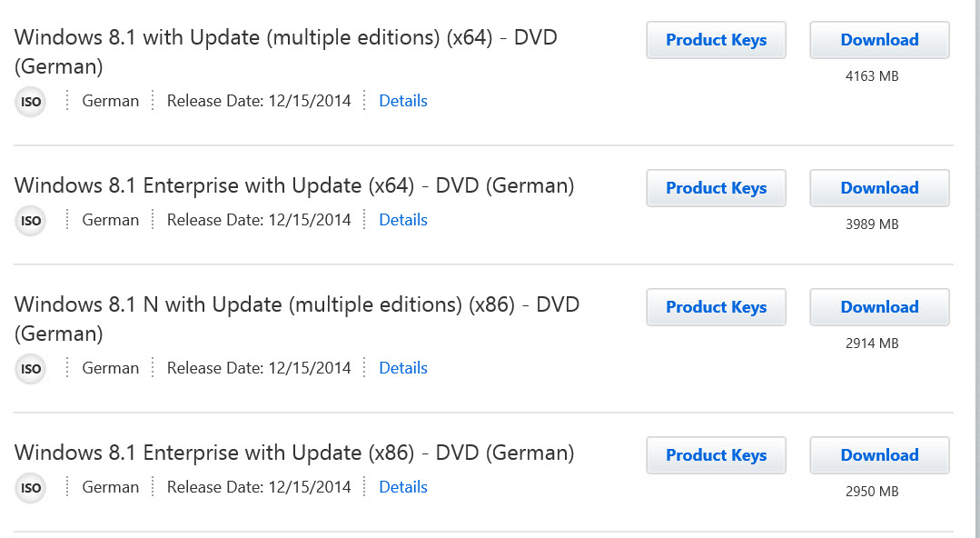Select title Windows 8.1 Enterprise with Update (x64)

click(x=294, y=185)
